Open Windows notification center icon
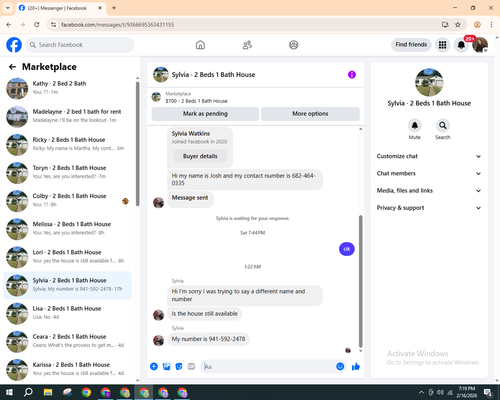 point(488,392)
